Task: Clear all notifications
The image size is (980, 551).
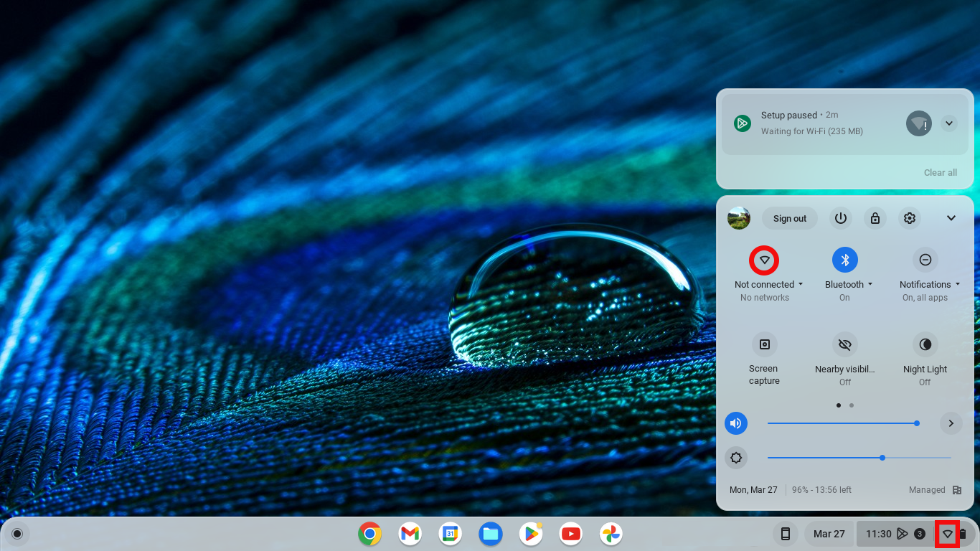Action: click(x=941, y=172)
